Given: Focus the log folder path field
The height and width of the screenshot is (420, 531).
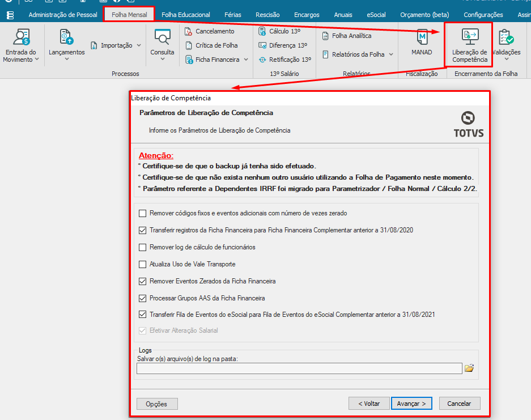Looking at the screenshot, I should tap(299, 368).
